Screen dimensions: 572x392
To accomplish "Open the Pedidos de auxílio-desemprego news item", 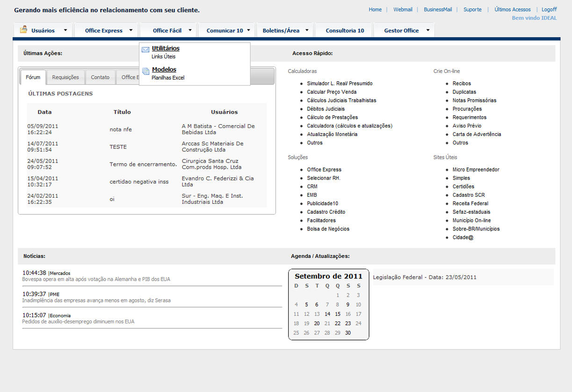I will coord(78,321).
